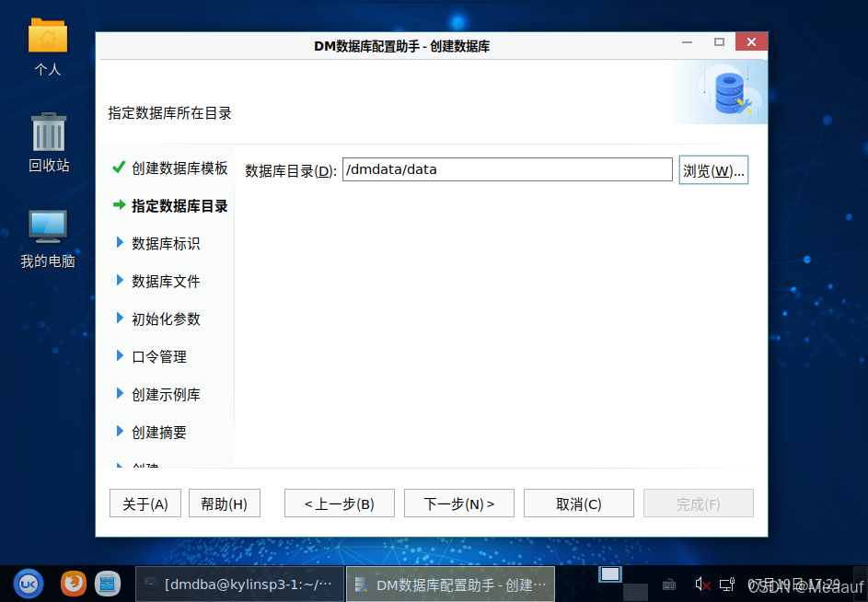
Task: Go to the 初始化参数 step
Action: [x=166, y=319]
